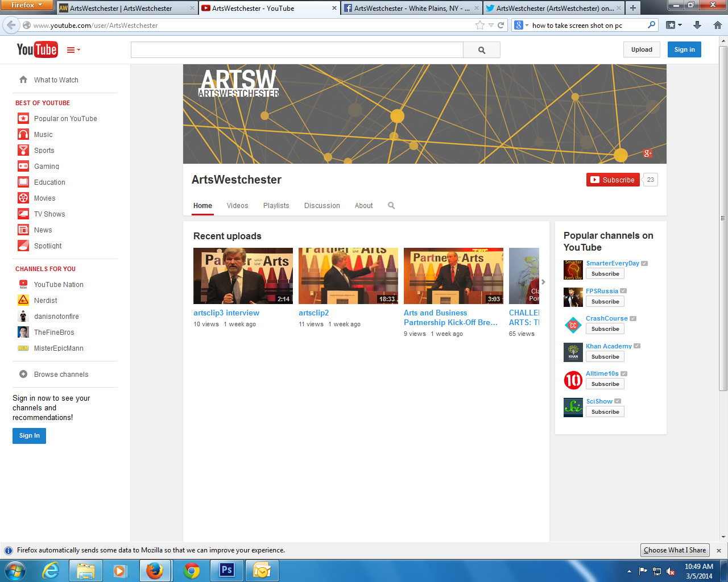728x582 pixels.
Task: Open the FPSRussia channel link
Action: coord(602,291)
